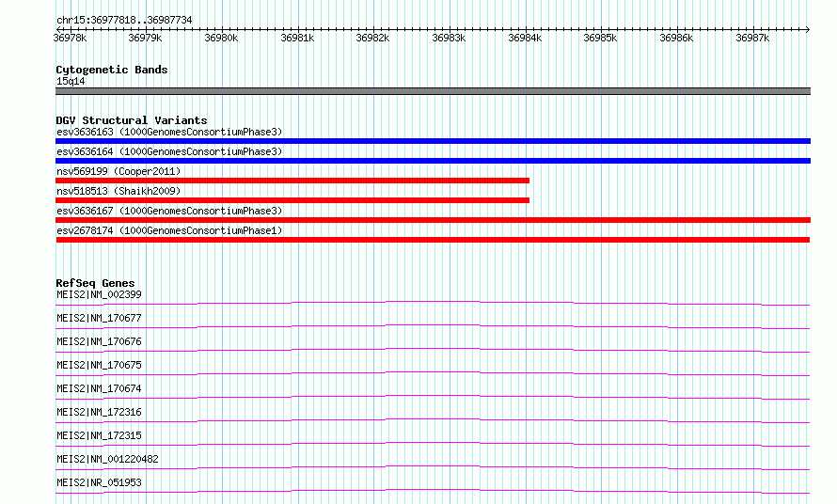Viewport: 837px width, 504px height.
Task: Open nsv518513 (Shaikh2009) label
Action: [118, 191]
